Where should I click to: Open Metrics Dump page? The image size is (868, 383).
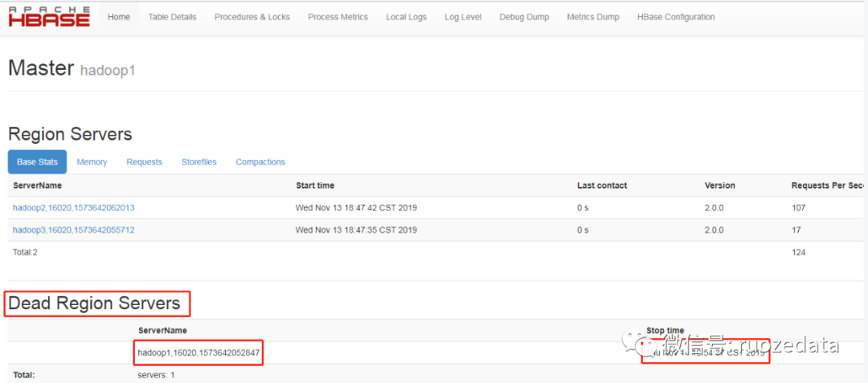[593, 17]
